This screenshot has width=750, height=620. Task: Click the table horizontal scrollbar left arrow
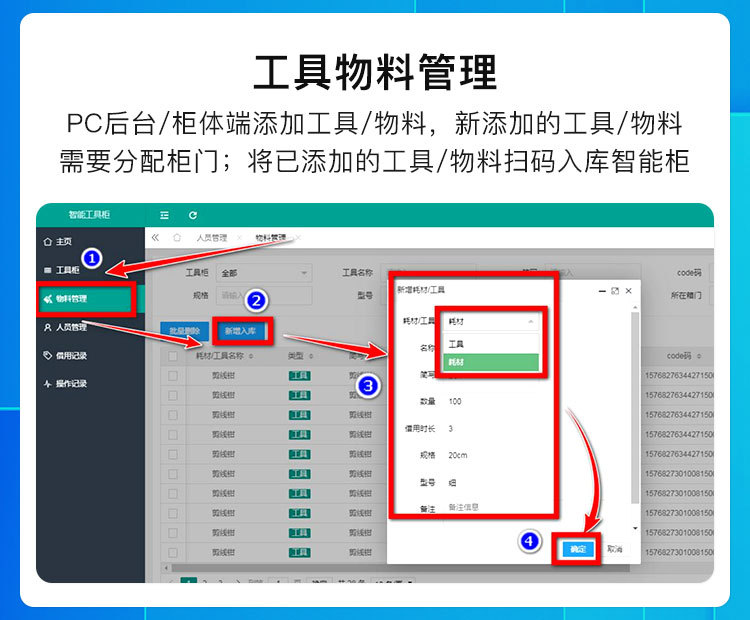click(166, 568)
